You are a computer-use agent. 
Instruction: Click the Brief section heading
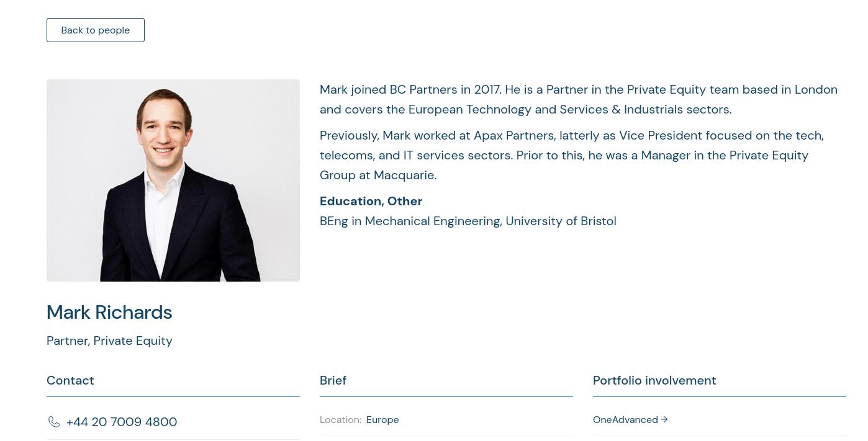click(x=333, y=380)
